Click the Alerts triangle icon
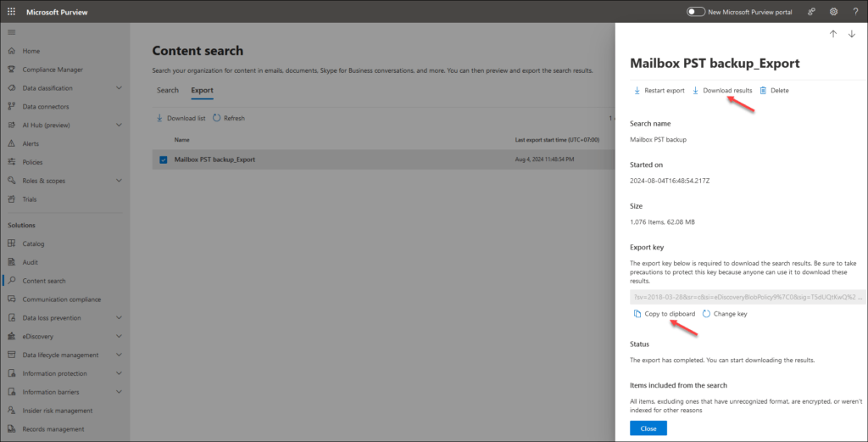 [x=12, y=143]
